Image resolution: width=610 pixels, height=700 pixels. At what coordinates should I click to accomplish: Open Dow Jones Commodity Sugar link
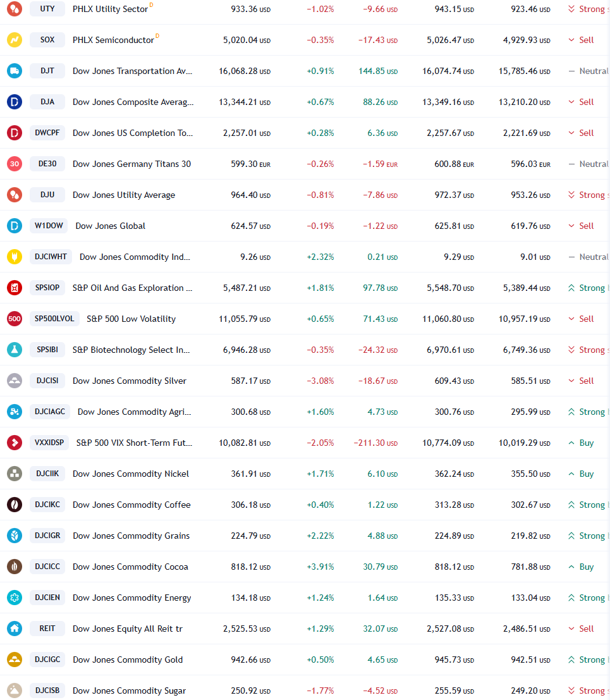(129, 691)
